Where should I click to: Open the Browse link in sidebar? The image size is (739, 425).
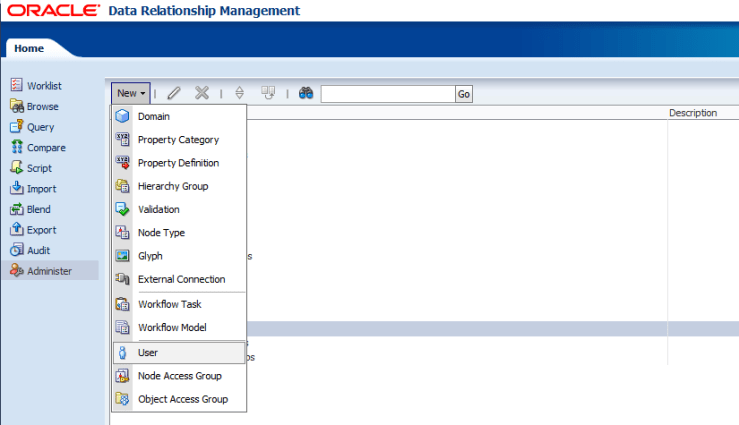click(x=42, y=107)
